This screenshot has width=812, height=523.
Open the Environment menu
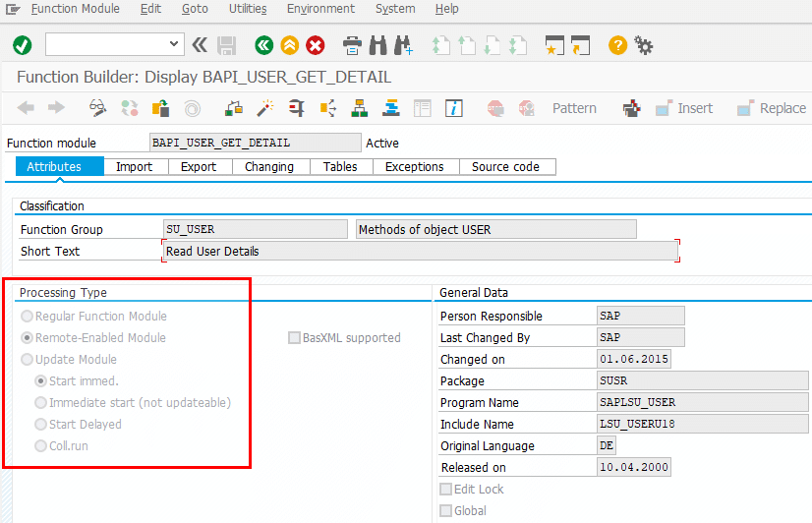pyautogui.click(x=321, y=9)
